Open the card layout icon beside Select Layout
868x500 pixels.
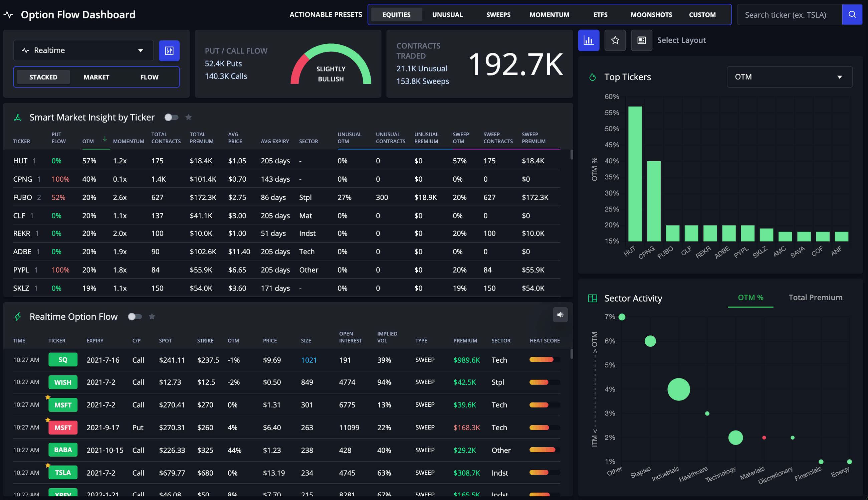(641, 40)
